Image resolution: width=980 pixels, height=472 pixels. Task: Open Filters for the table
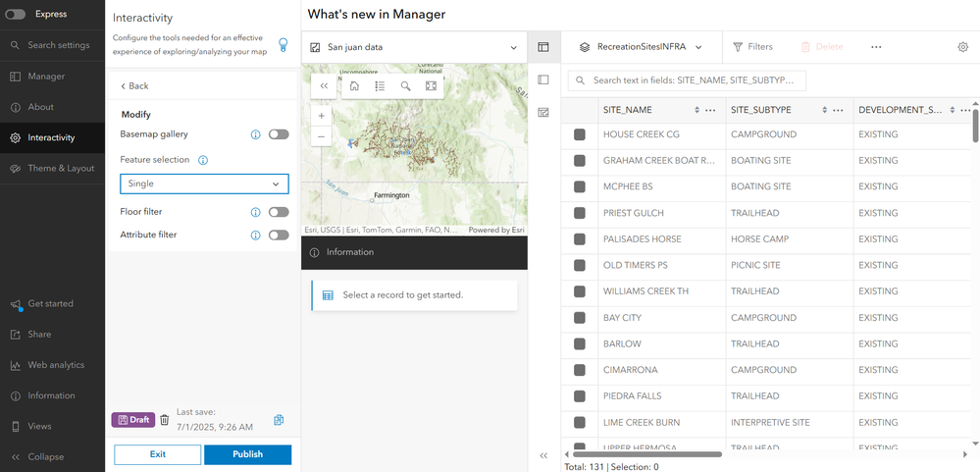(752, 47)
